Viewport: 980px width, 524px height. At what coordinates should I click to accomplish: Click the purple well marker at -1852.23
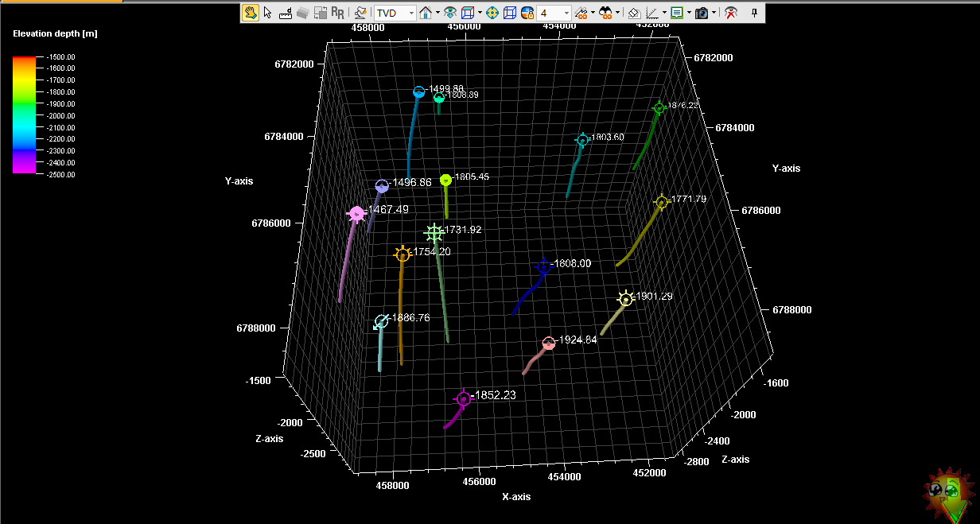463,399
